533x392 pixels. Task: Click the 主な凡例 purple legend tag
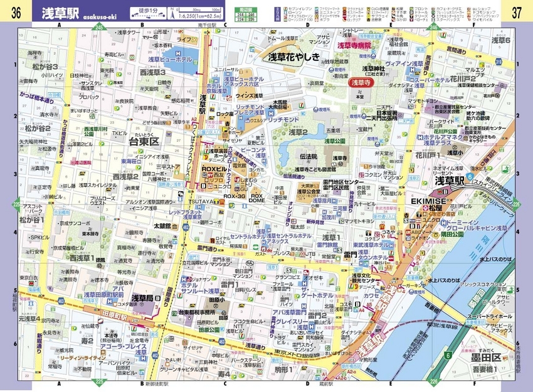pos(276,14)
